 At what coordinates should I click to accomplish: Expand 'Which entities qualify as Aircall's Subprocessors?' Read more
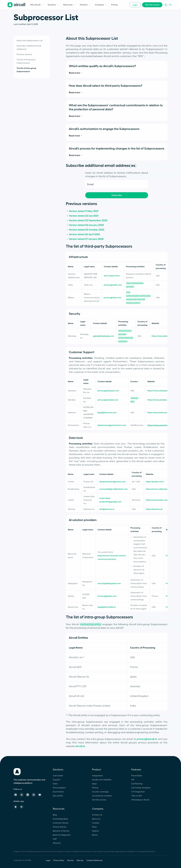point(75,73)
